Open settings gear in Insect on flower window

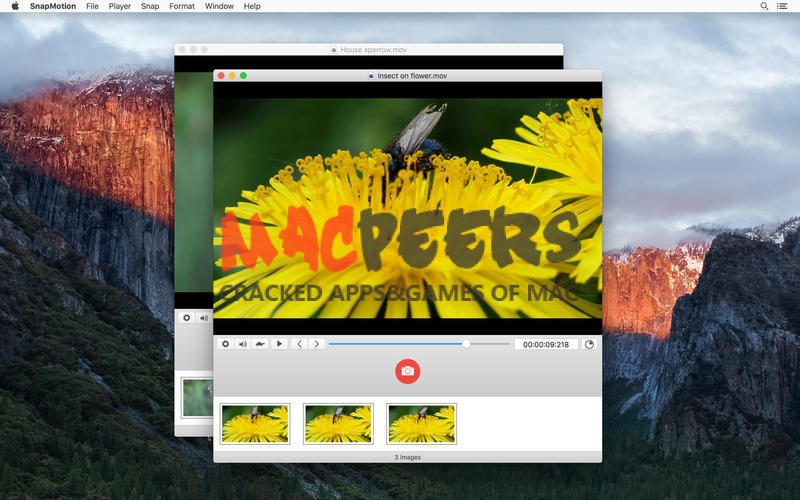point(225,344)
